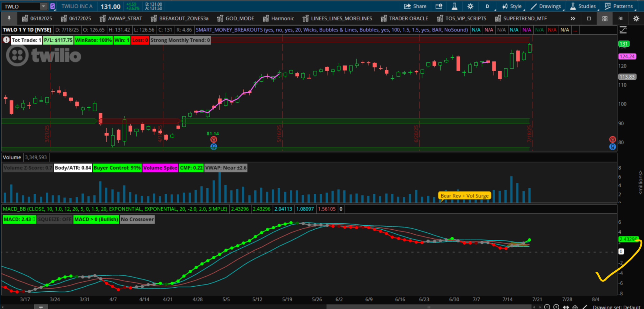Click the WinRate: 100% label
Screen dimensions: 644x309
coord(93,40)
